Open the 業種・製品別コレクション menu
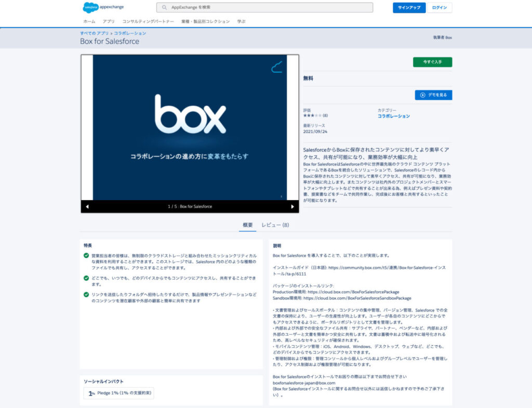The image size is (532, 408). coord(205,21)
